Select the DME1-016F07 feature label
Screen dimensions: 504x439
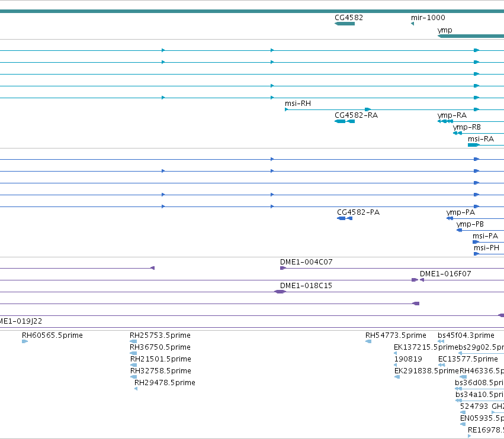tap(445, 274)
